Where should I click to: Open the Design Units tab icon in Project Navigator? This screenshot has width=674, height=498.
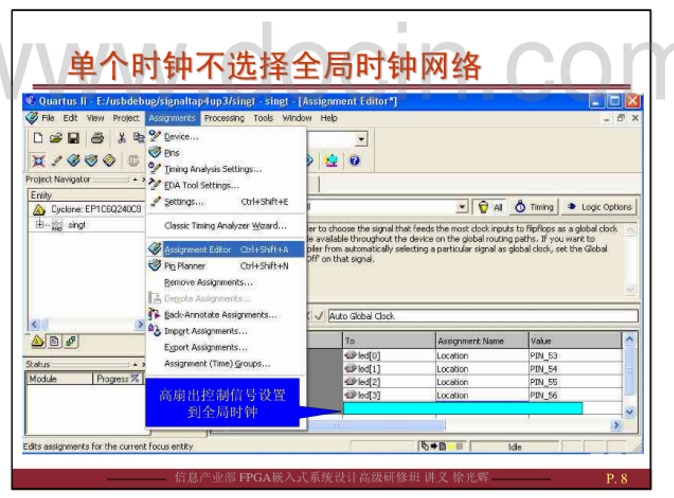(71, 341)
